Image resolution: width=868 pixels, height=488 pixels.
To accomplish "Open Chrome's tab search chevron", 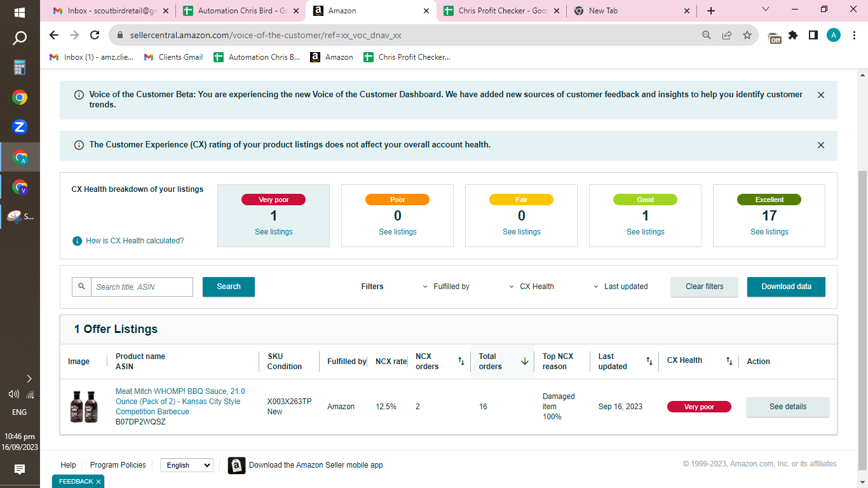I will [766, 10].
